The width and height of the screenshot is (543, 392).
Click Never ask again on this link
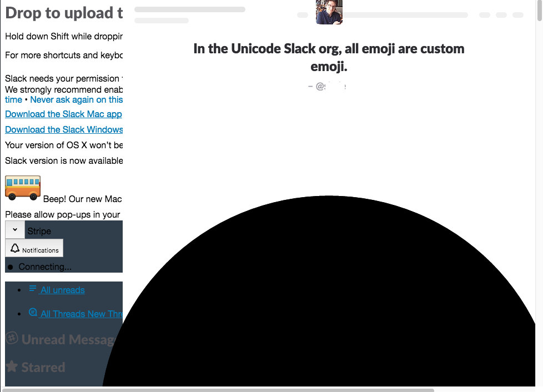click(77, 100)
